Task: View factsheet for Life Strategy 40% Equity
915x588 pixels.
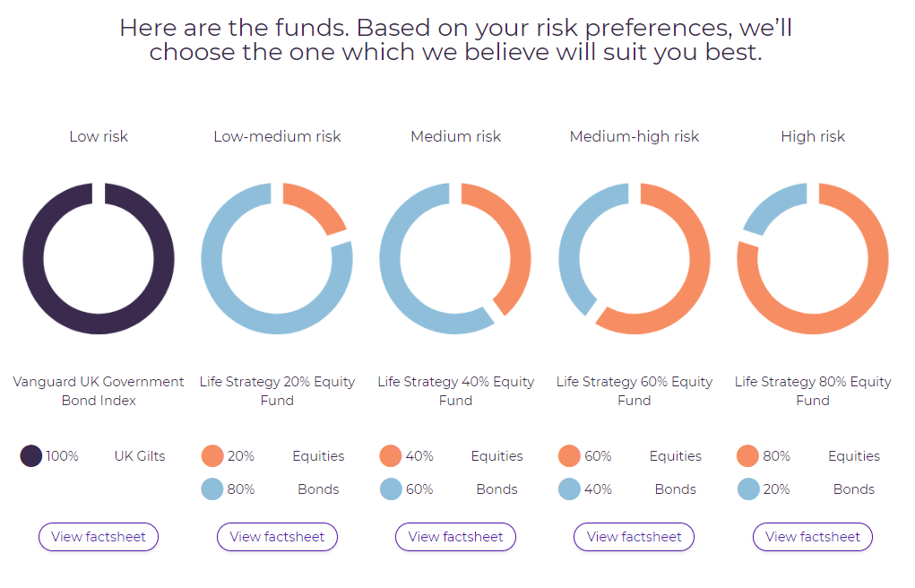Action: tap(455, 537)
